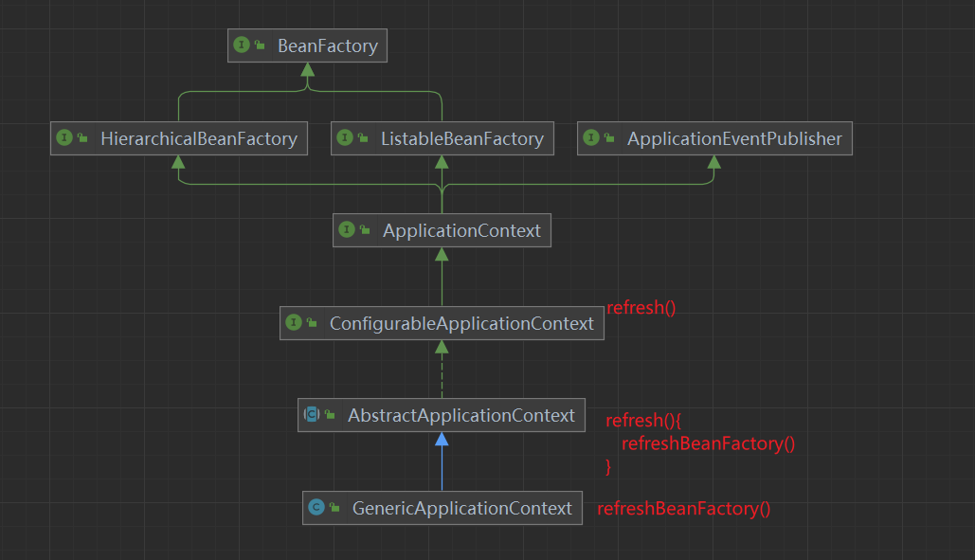Select the ListableBeanFactory node
The height and width of the screenshot is (560, 975).
click(x=442, y=138)
